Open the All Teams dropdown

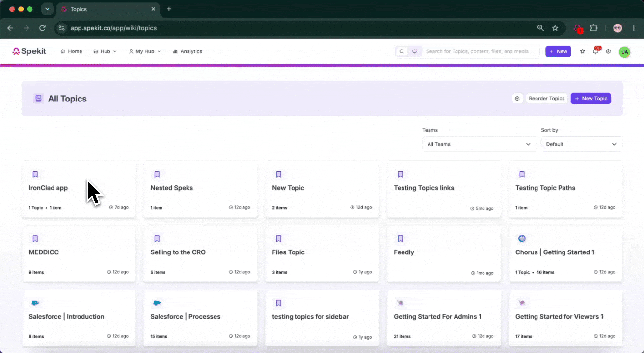coord(479,144)
